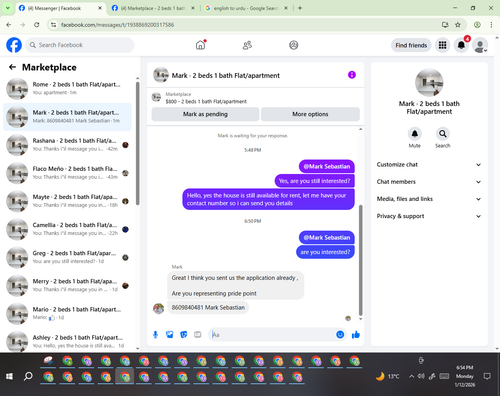Viewport: 500px width, 396px height.
Task: Click Mark as pending button
Action: coord(205,114)
